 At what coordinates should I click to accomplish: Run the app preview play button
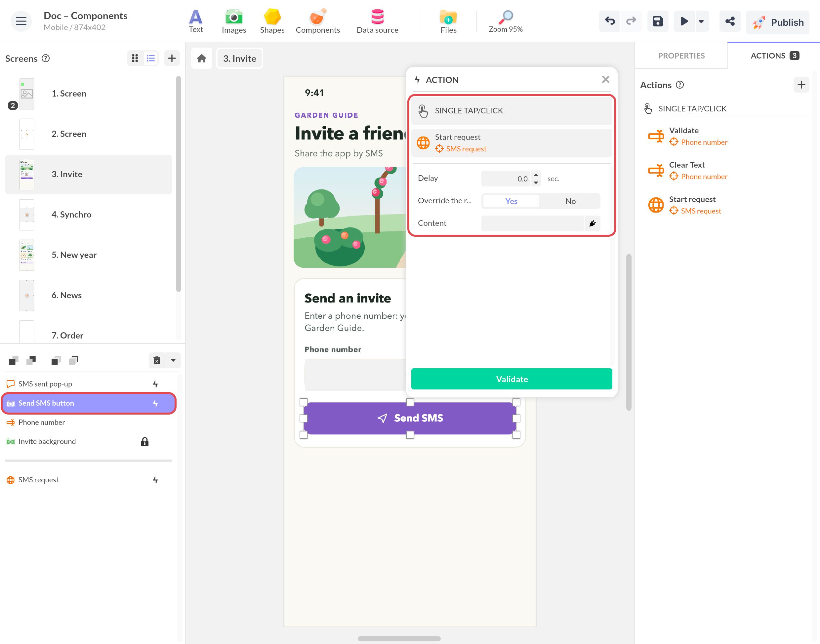coord(684,21)
